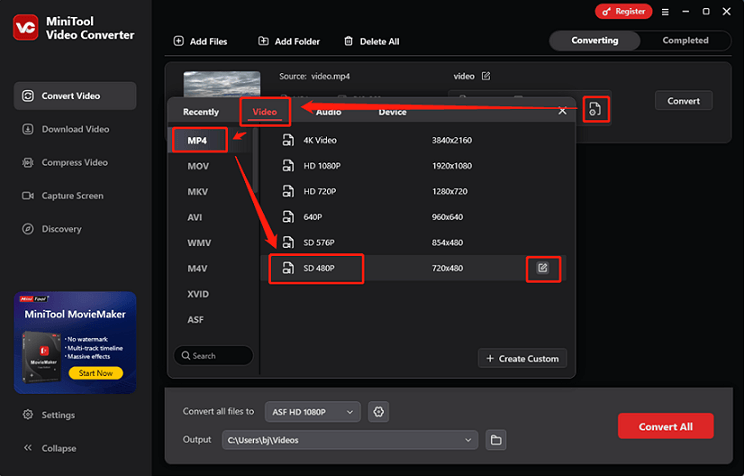Image resolution: width=744 pixels, height=476 pixels.
Task: Select the Device tab in the format popup
Action: tap(392, 112)
